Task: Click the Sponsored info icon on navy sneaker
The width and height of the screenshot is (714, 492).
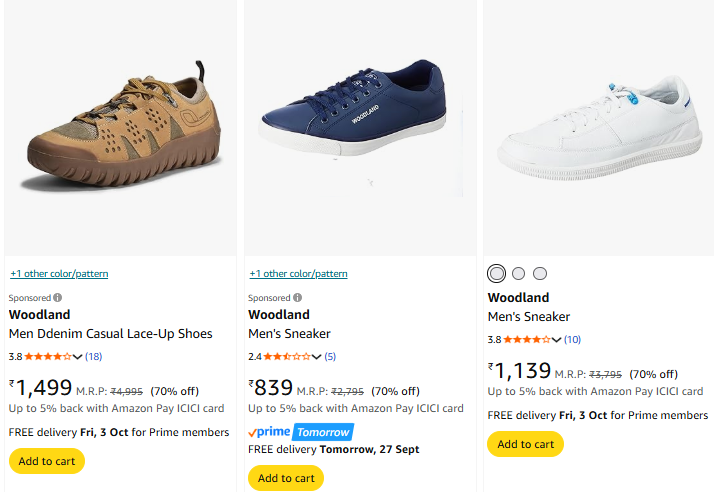Action: pyautogui.click(x=296, y=298)
